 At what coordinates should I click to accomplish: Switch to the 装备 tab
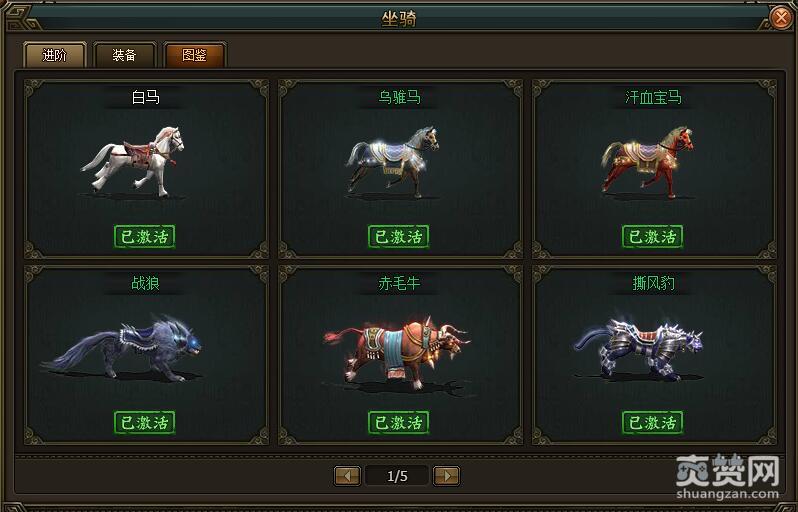click(x=125, y=55)
